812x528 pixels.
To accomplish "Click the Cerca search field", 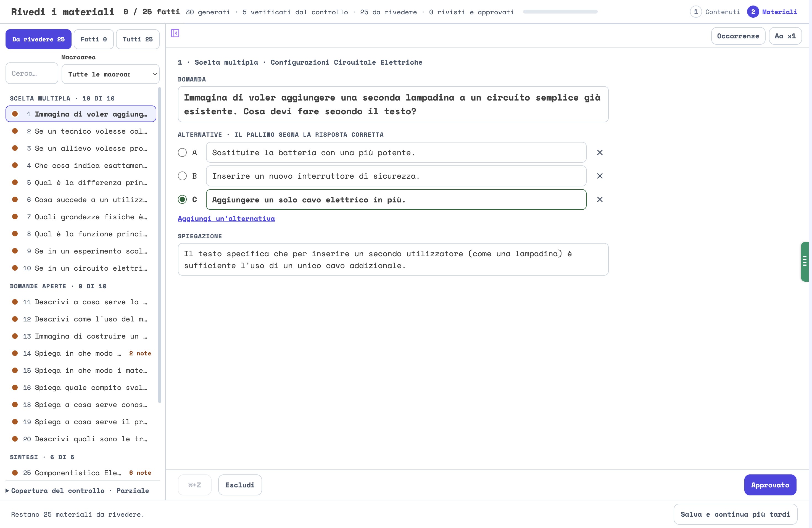I will [x=32, y=73].
